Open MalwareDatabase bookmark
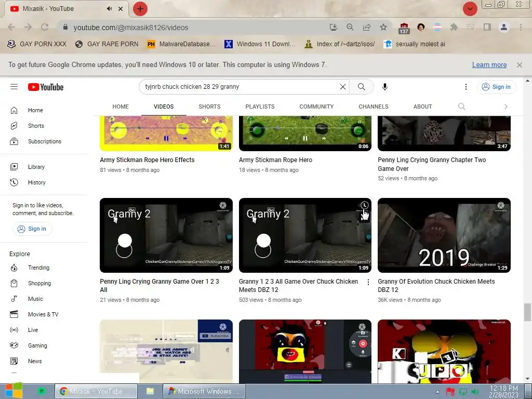This screenshot has width=532, height=399. point(181,44)
